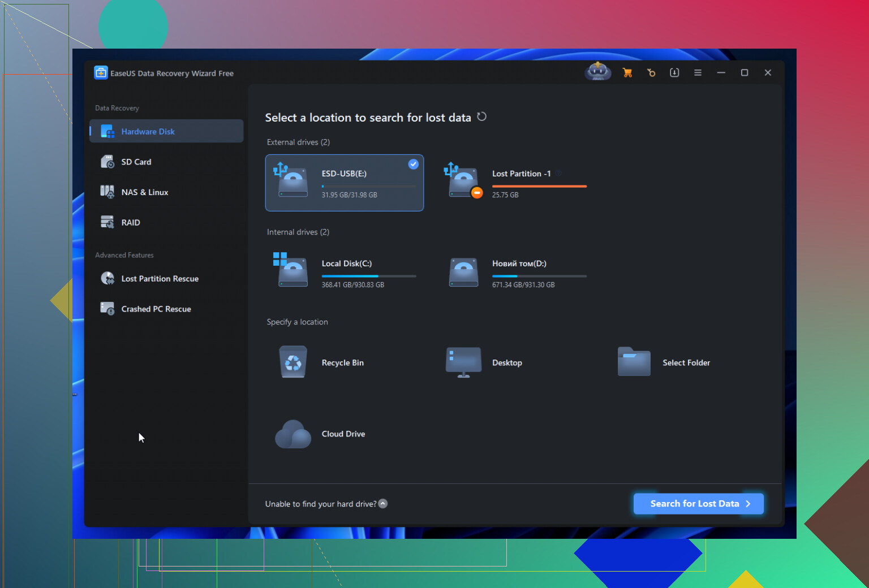Open the RAID recovery section
The width and height of the screenshot is (869, 588).
pos(130,223)
